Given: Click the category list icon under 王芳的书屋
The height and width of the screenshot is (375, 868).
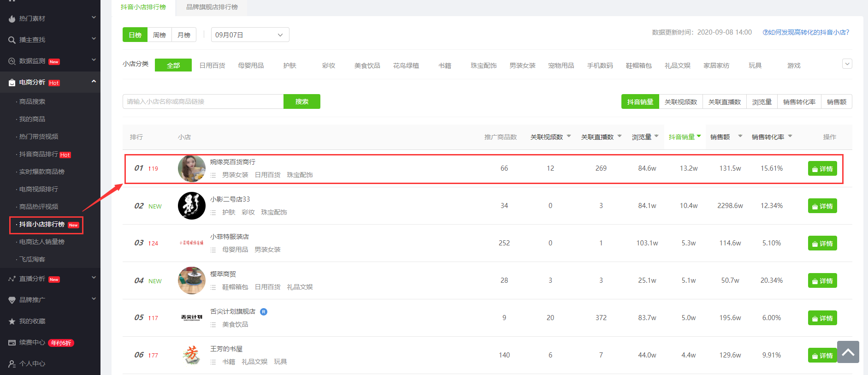Looking at the screenshot, I should point(213,362).
